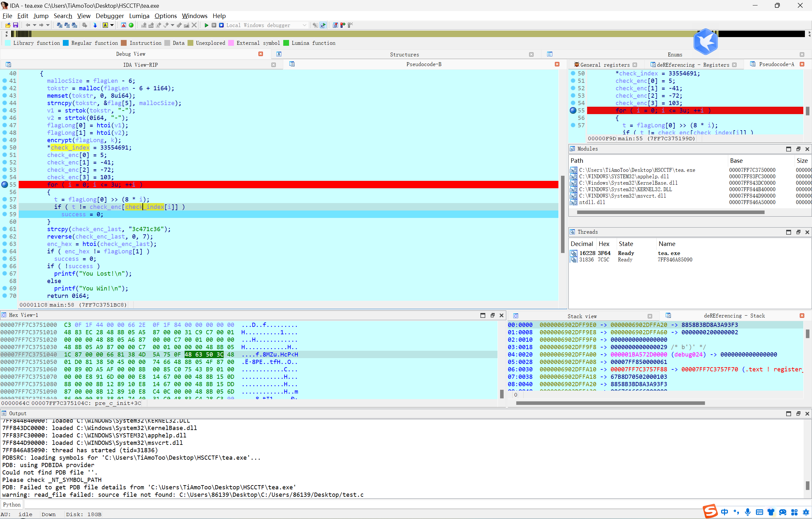The image size is (812, 519).
Task: Click the green circle toolbar icon
Action: [131, 25]
